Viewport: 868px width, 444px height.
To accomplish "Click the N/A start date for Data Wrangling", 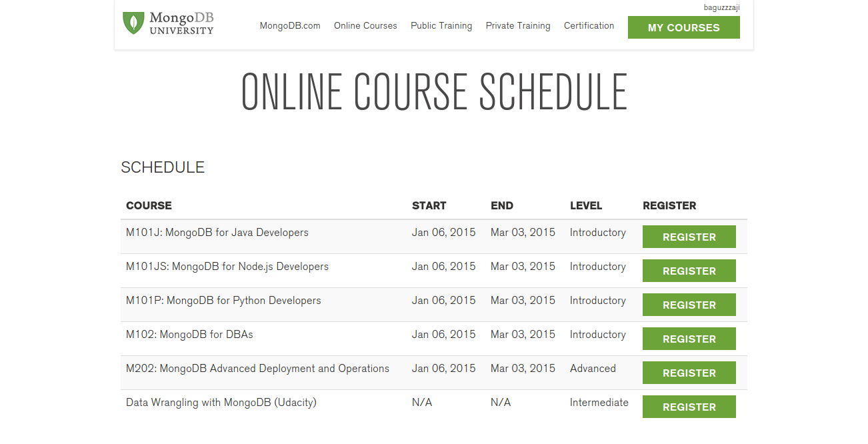I will point(422,403).
